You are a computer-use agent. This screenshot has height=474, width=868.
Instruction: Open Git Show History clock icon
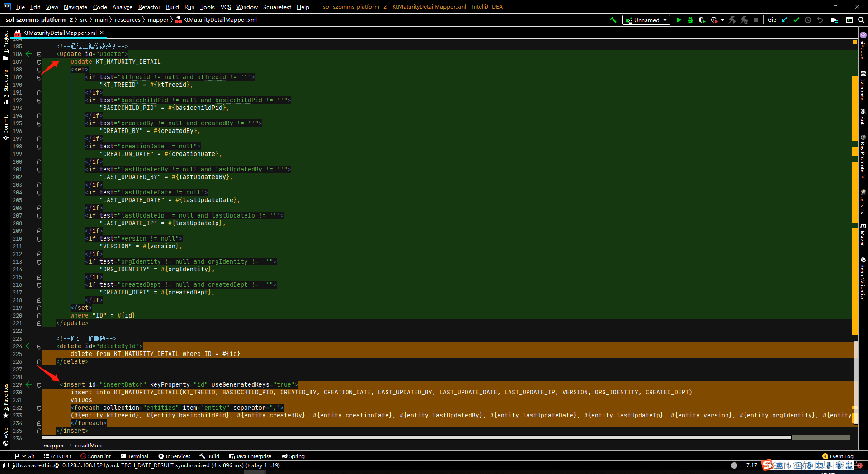(x=808, y=20)
